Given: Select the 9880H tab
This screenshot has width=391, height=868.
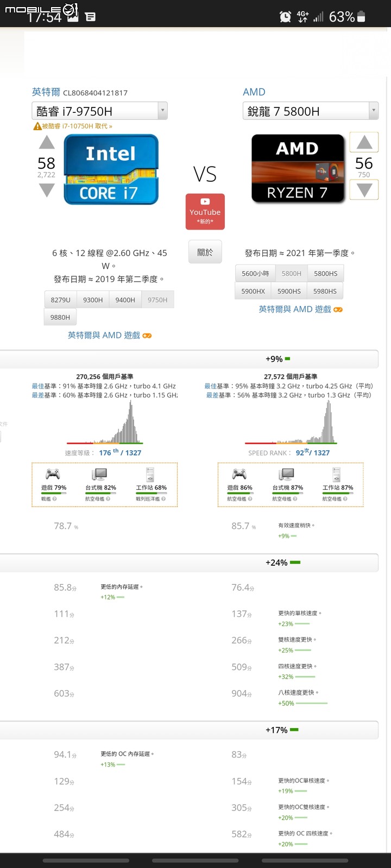Looking at the screenshot, I should click(60, 317).
